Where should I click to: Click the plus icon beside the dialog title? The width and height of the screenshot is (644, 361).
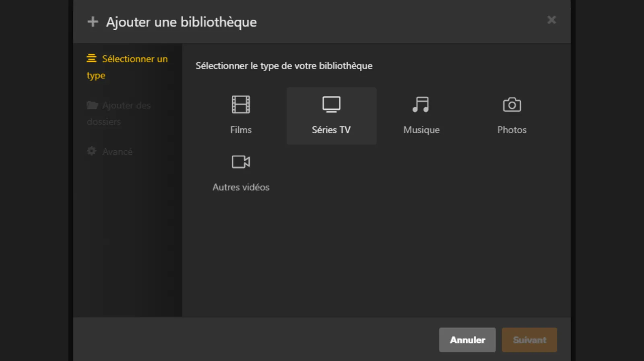point(93,22)
